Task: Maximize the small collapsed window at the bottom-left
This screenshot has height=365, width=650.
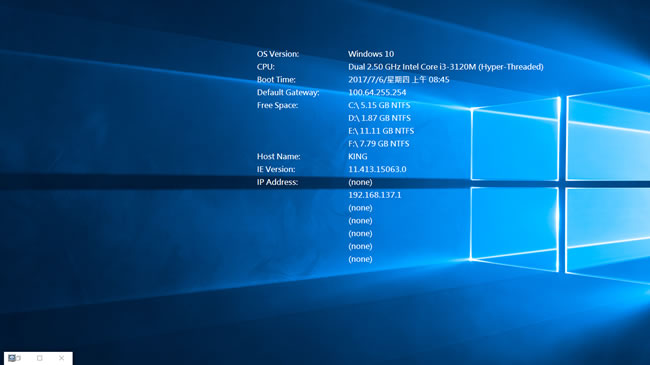Action: (x=40, y=358)
